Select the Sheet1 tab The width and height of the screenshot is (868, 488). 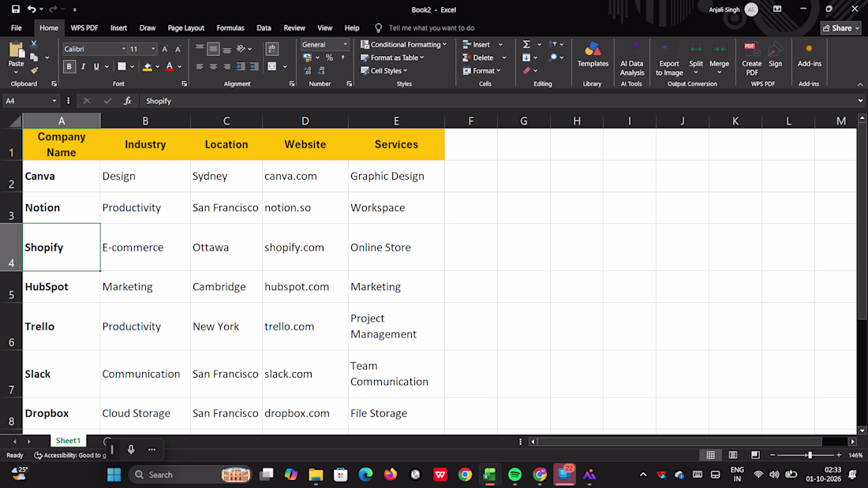click(68, 441)
